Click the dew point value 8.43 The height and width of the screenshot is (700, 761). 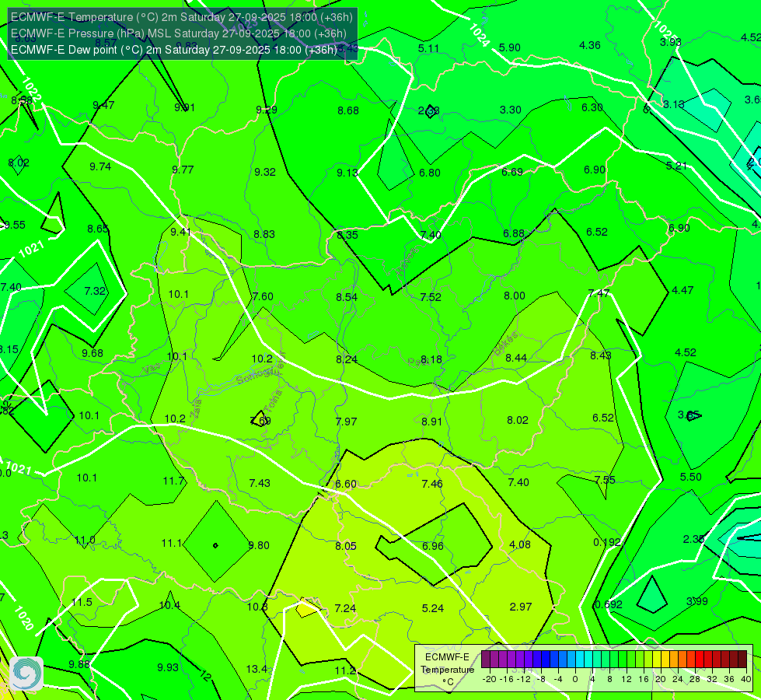pos(600,355)
